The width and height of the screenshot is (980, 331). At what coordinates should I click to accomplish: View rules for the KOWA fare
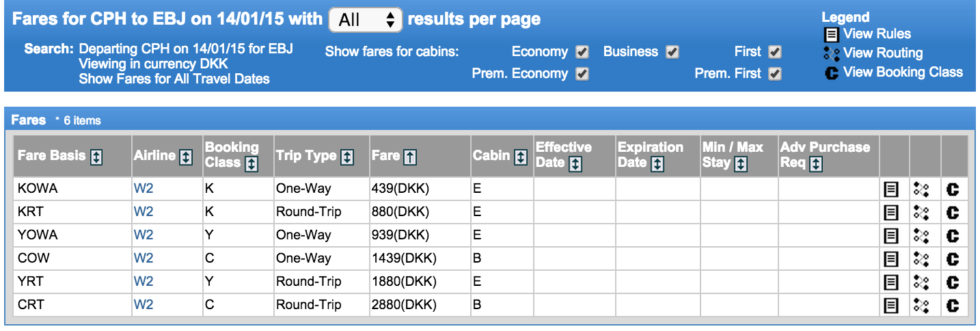tap(890, 189)
